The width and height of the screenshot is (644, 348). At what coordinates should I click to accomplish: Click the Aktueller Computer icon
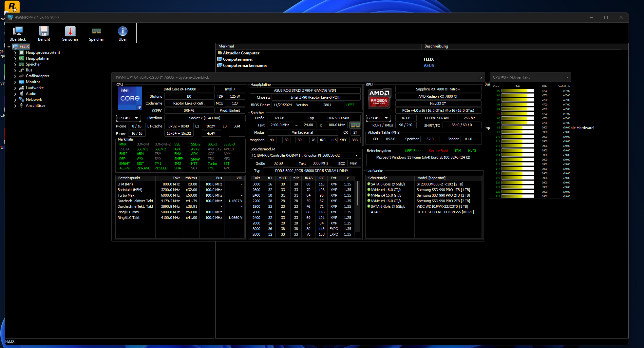click(x=220, y=53)
